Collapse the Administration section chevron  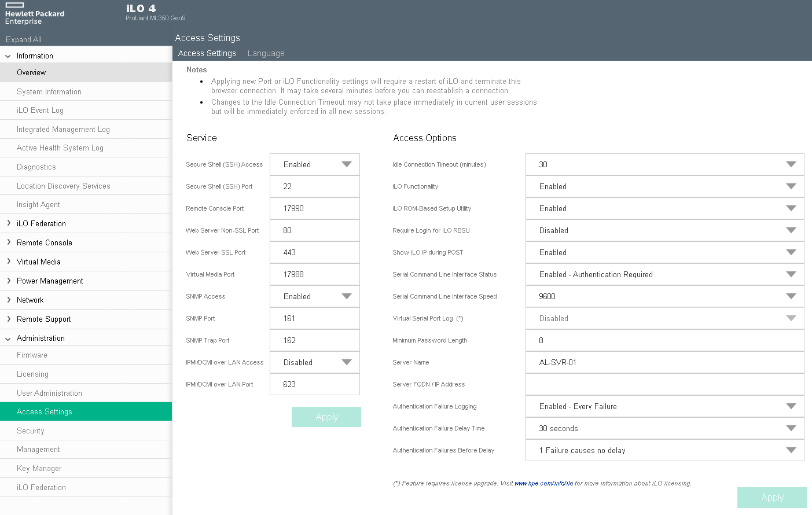8,339
